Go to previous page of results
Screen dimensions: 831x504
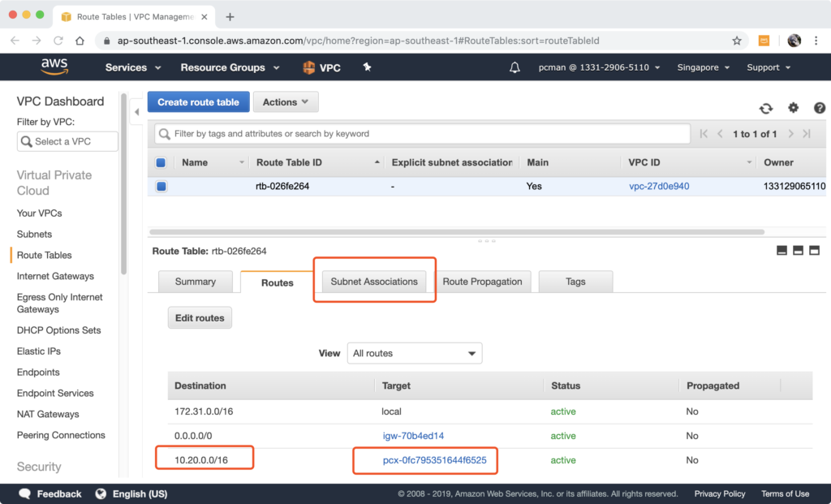pyautogui.click(x=720, y=134)
